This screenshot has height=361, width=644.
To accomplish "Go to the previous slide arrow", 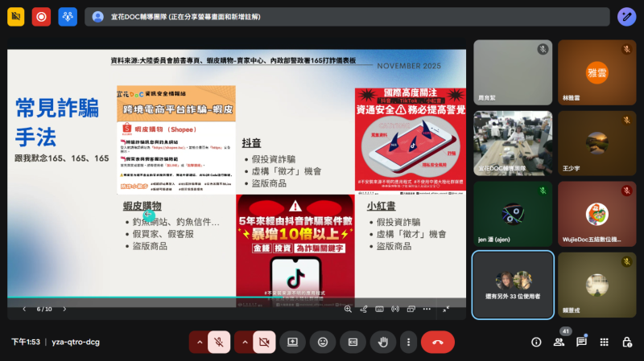I will (x=24, y=309).
